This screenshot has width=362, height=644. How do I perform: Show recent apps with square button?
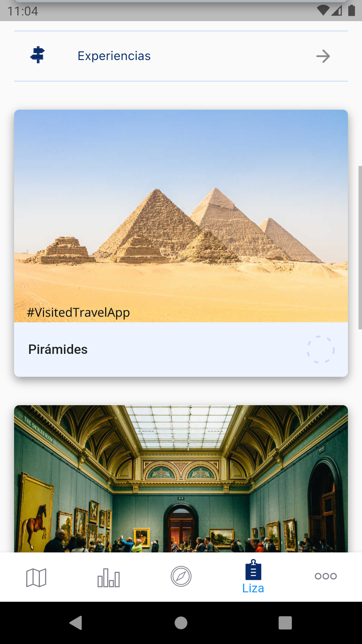pos(285,623)
